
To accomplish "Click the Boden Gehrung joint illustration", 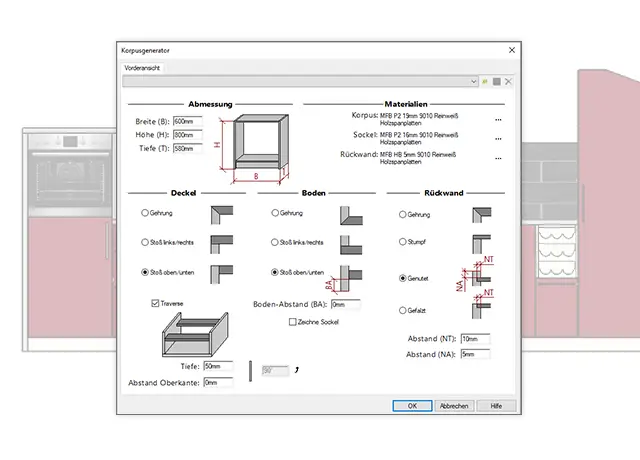I will pyautogui.click(x=349, y=214).
